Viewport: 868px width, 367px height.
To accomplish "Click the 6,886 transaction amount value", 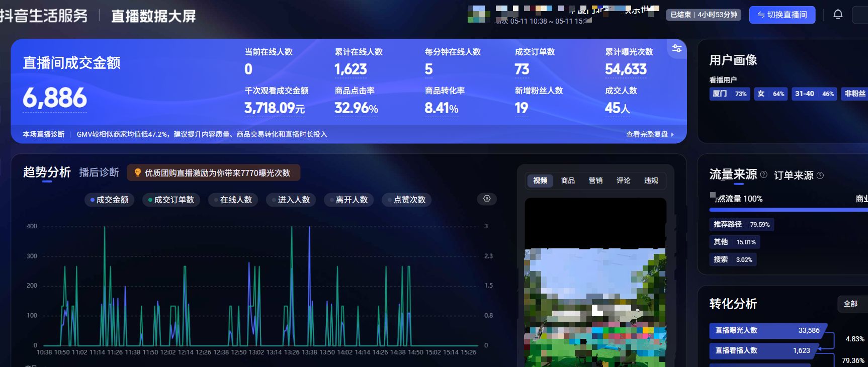I will (55, 98).
